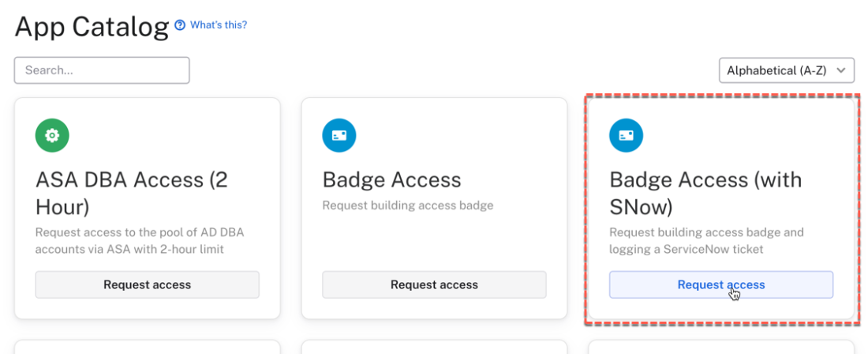Click the blue badge icon on Badge Access card

click(x=339, y=136)
